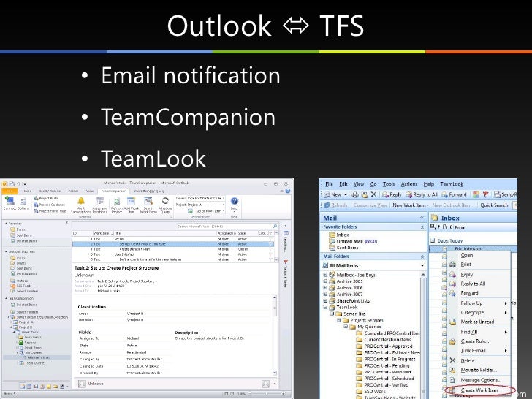Image resolution: width=532 pixels, height=399 pixels.
Task: Open the Options ribbon icon in TeamCompanion
Action: 23,203
